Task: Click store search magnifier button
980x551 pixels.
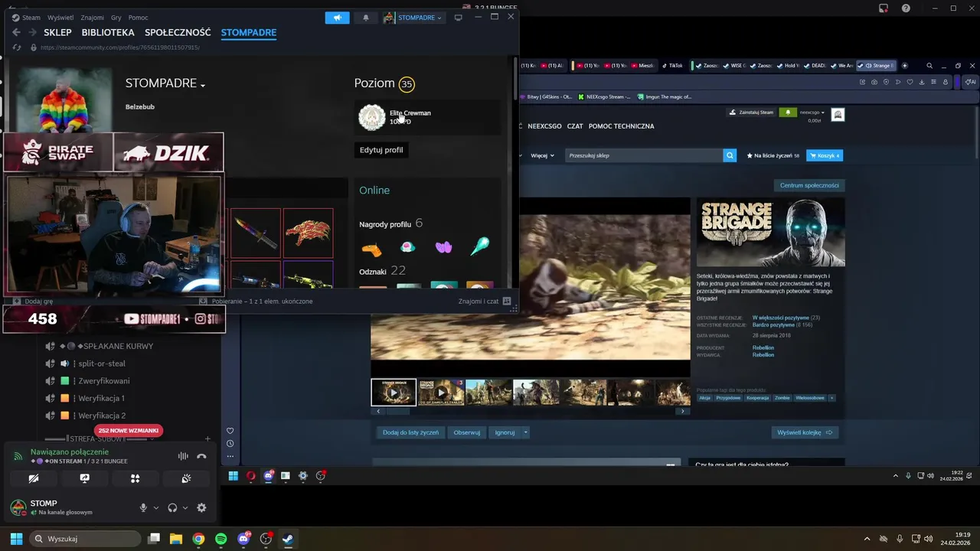Action: [x=730, y=155]
